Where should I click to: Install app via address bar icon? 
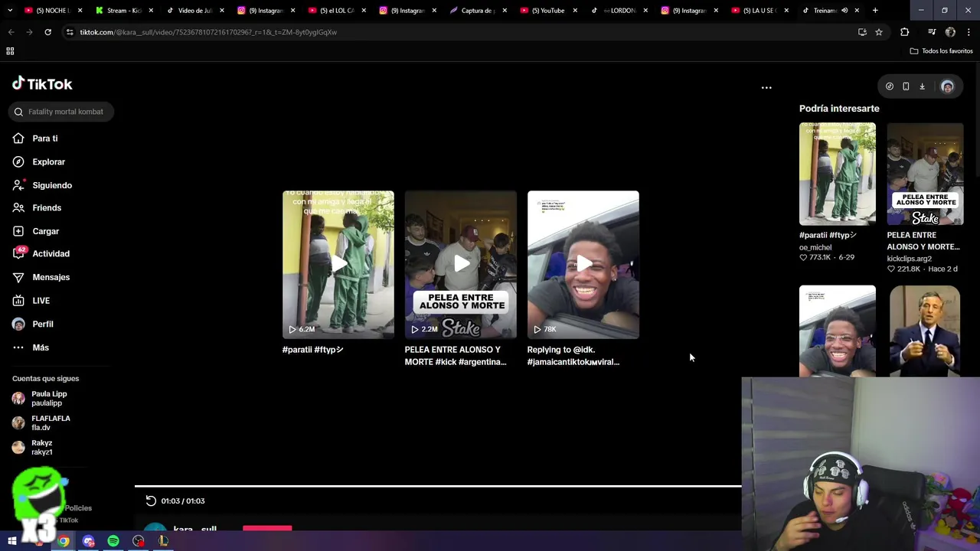pos(862,32)
